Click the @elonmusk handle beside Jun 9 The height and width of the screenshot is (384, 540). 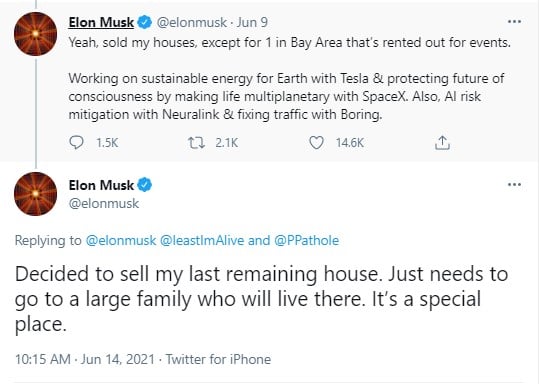pyautogui.click(x=191, y=22)
